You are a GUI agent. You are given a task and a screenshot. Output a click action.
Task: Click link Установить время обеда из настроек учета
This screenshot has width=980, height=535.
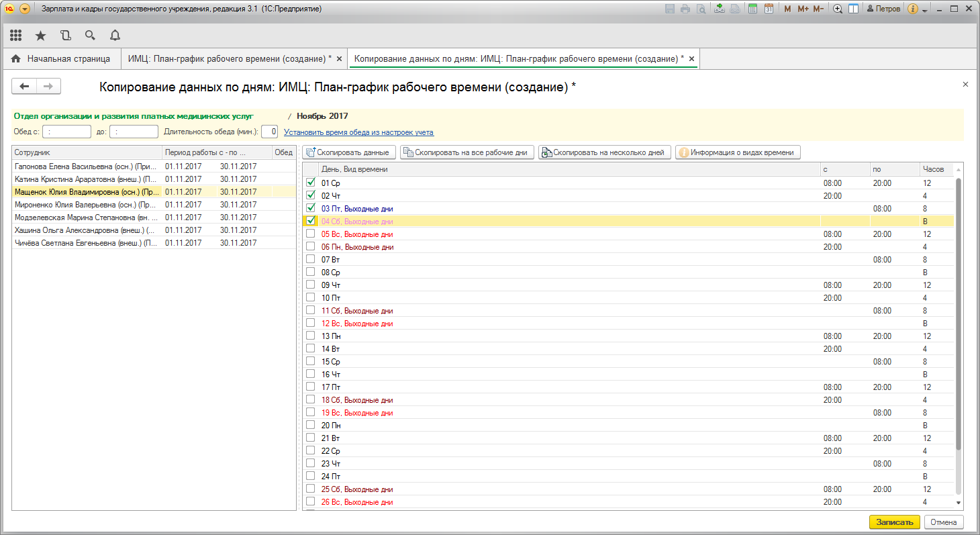pyautogui.click(x=358, y=132)
